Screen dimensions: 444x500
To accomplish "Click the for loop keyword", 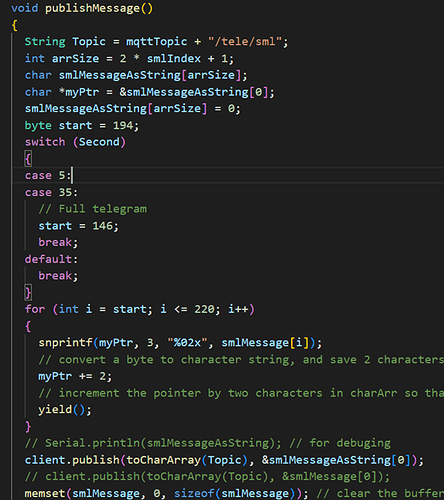I will [x=35, y=309].
